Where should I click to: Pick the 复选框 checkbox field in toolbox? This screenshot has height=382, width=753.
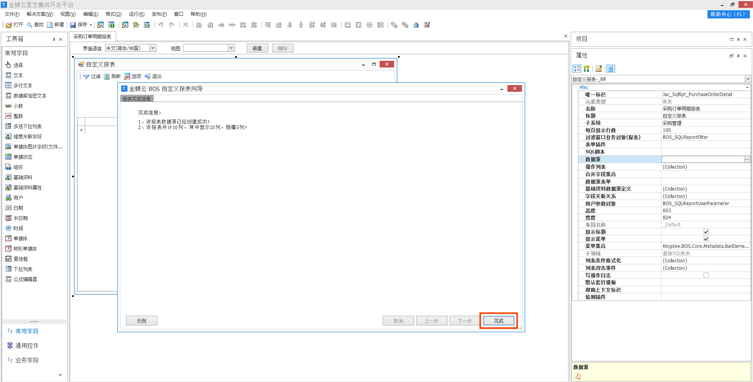coord(17,259)
